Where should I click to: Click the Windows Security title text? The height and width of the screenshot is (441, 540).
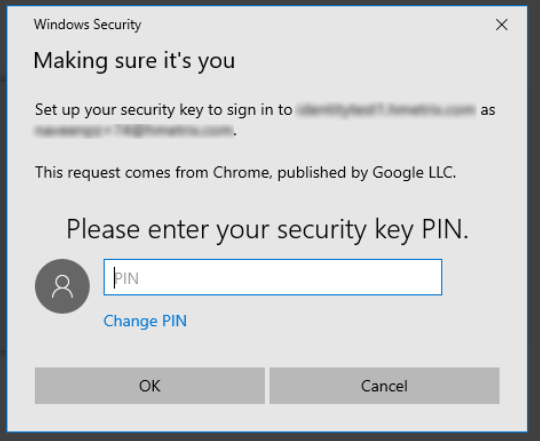pyautogui.click(x=87, y=24)
